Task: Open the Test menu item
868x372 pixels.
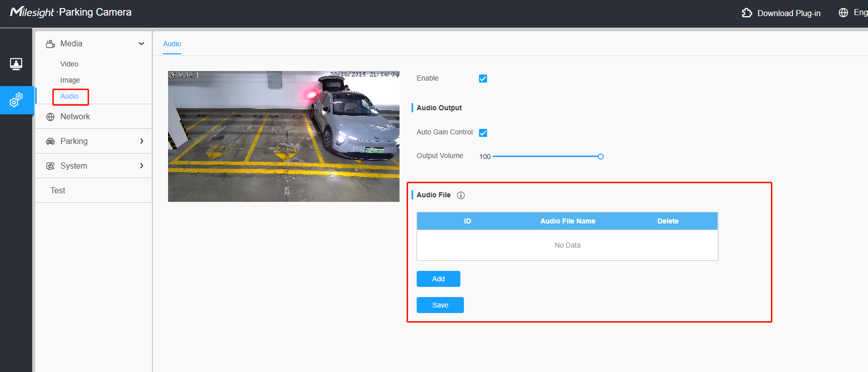Action: (x=58, y=190)
